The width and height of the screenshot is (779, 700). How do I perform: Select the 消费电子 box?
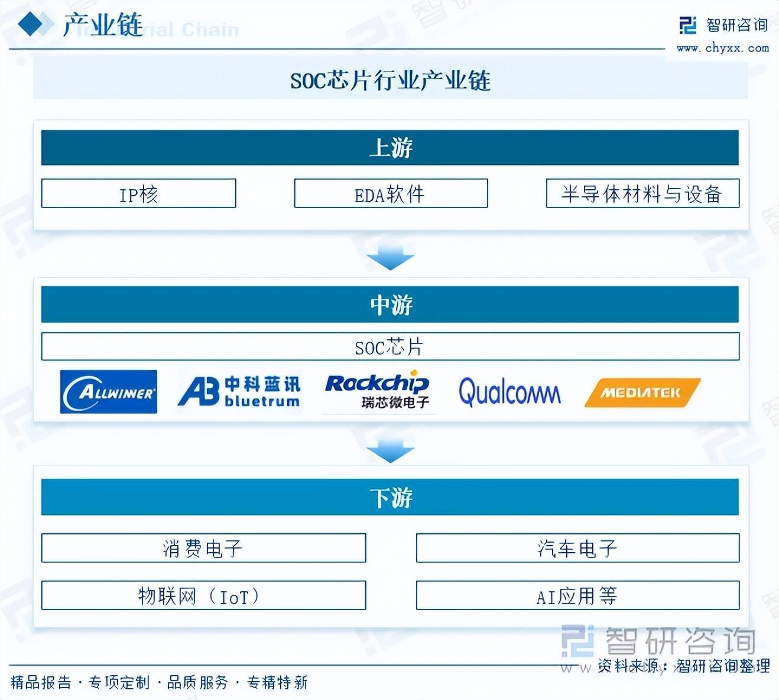[203, 548]
